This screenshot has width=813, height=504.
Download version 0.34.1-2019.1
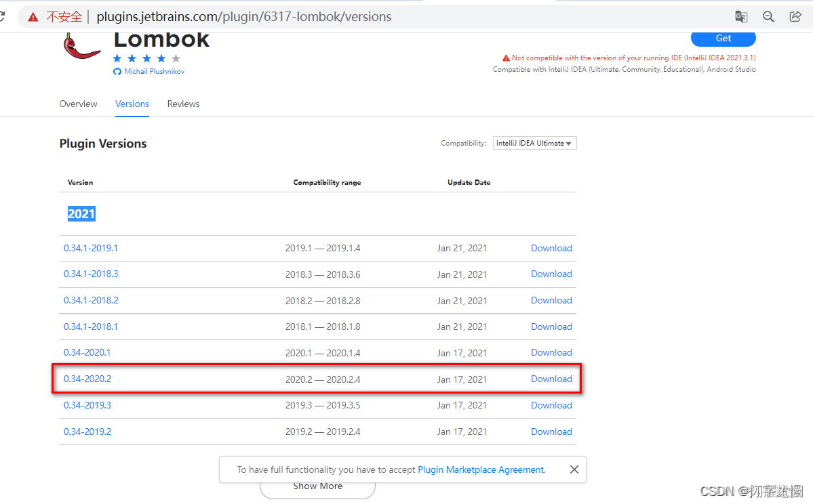551,248
